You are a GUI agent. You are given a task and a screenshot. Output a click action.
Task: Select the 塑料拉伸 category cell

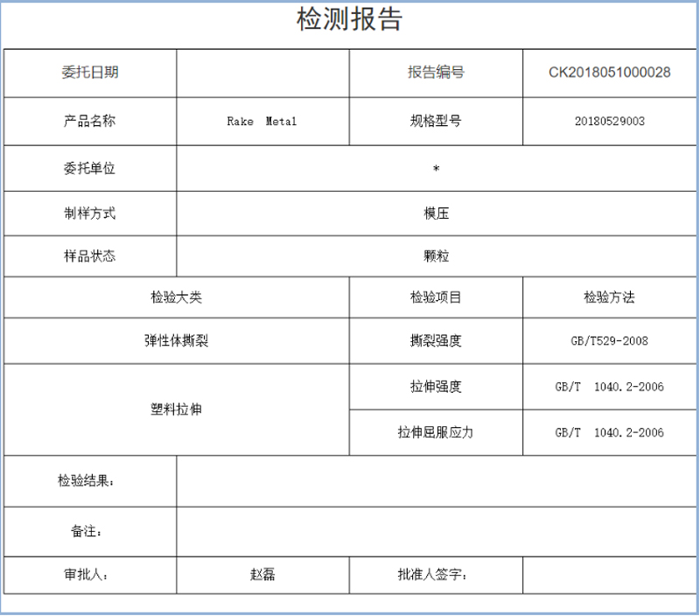tap(177, 409)
